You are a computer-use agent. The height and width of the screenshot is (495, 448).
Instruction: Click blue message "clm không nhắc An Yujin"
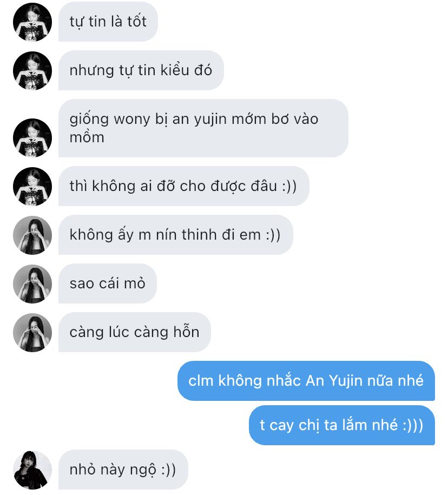click(x=306, y=381)
